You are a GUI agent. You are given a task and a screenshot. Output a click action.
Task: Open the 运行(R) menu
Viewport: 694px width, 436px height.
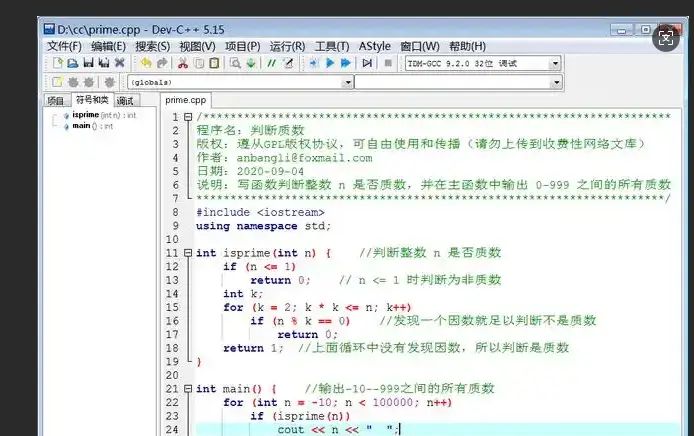[x=287, y=46]
